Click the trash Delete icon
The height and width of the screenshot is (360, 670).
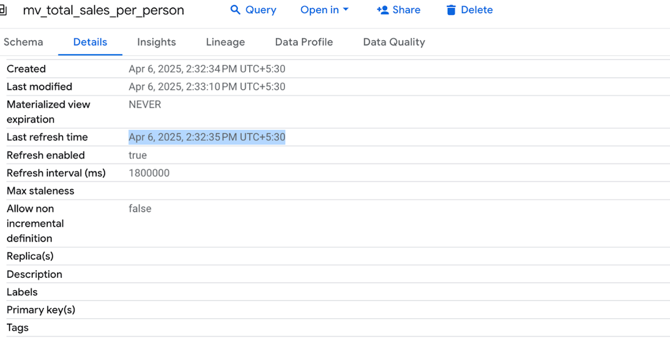(451, 10)
